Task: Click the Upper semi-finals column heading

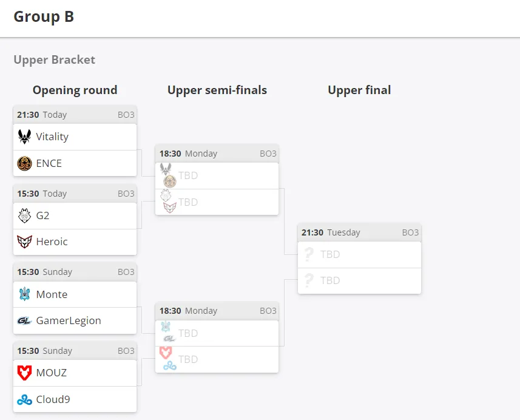Action: pyautogui.click(x=217, y=90)
